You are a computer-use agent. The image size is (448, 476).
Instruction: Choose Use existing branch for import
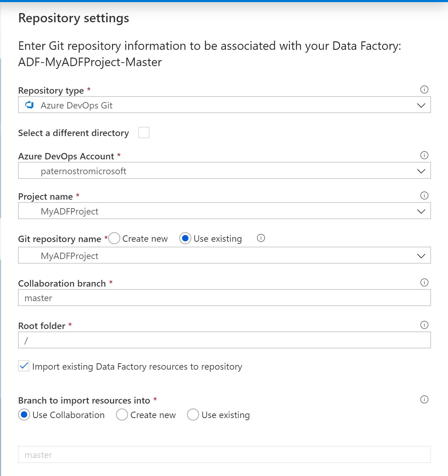193,415
